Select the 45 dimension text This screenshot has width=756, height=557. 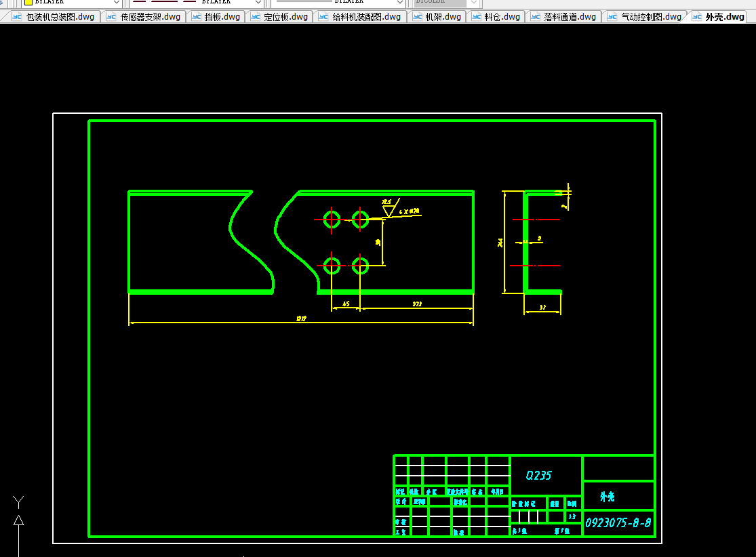coord(346,304)
